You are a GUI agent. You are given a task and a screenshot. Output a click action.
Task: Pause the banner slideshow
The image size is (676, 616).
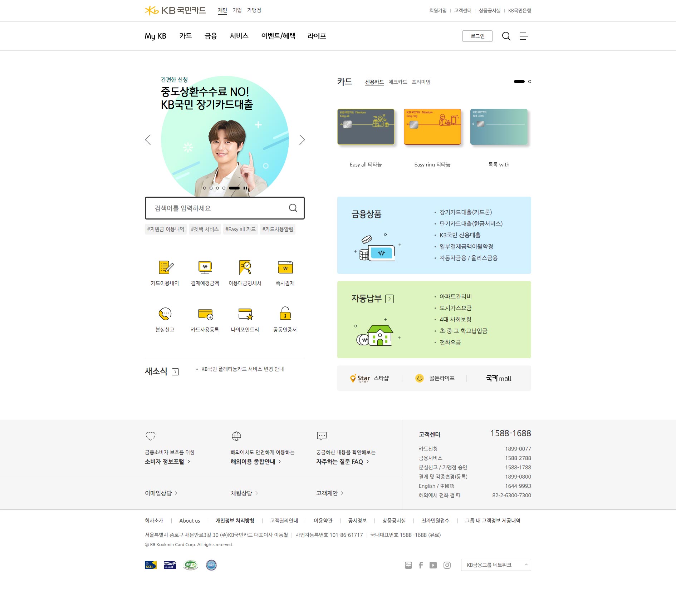pos(245,188)
